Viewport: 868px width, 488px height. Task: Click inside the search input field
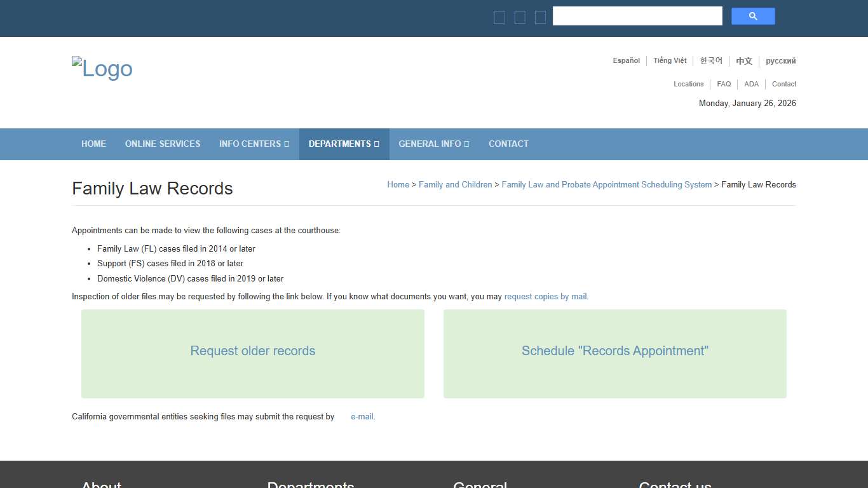(637, 16)
